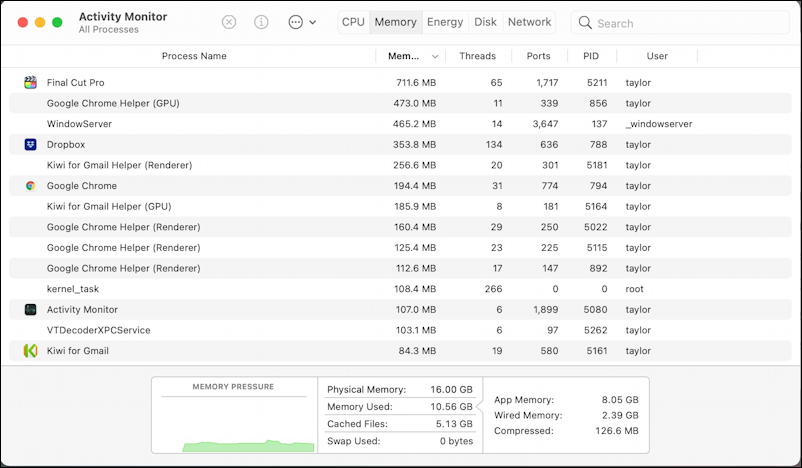Viewport: 802px width, 468px height.
Task: Select the WindowServer process
Action: coord(79,124)
